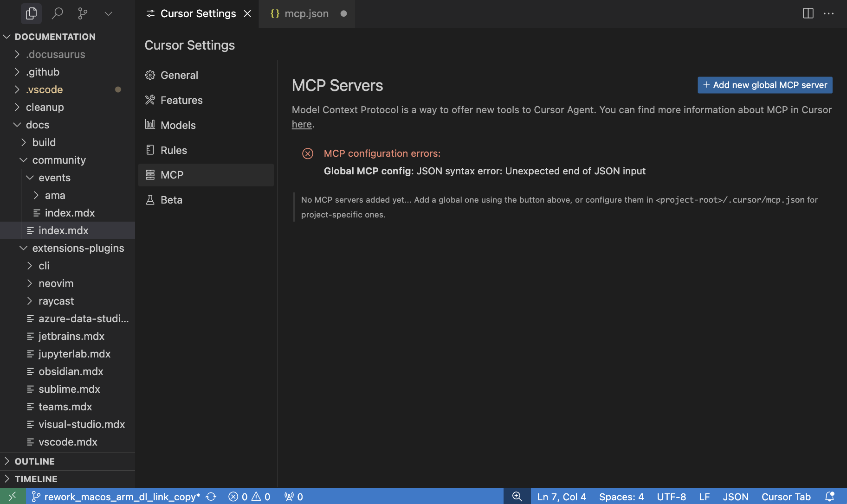Click the notifications bell icon
This screenshot has width=847, height=504.
830,497
